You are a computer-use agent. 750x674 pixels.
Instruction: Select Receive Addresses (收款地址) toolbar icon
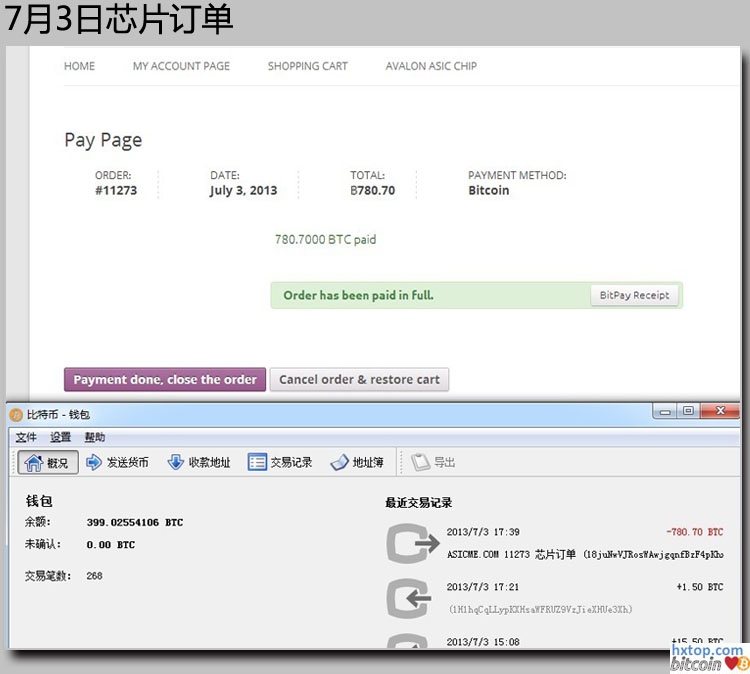coord(176,462)
